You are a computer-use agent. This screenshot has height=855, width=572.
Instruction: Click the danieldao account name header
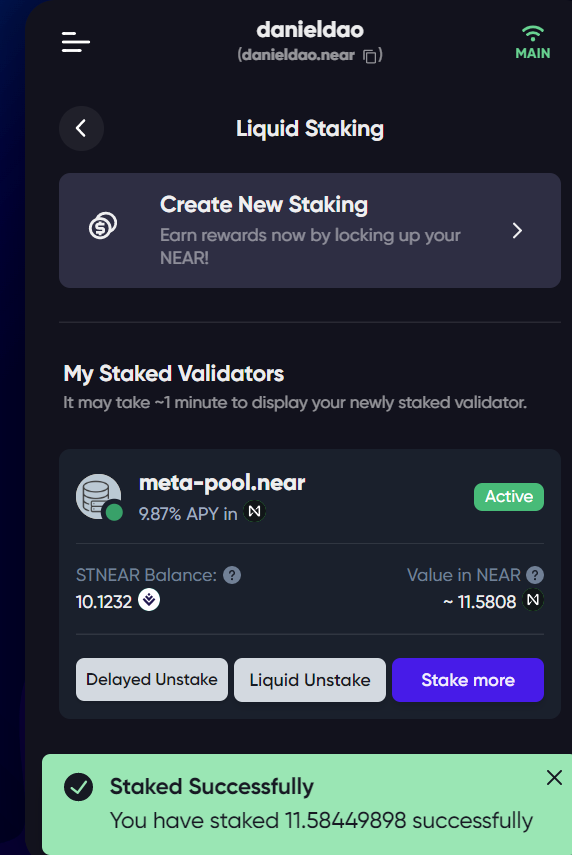310,30
